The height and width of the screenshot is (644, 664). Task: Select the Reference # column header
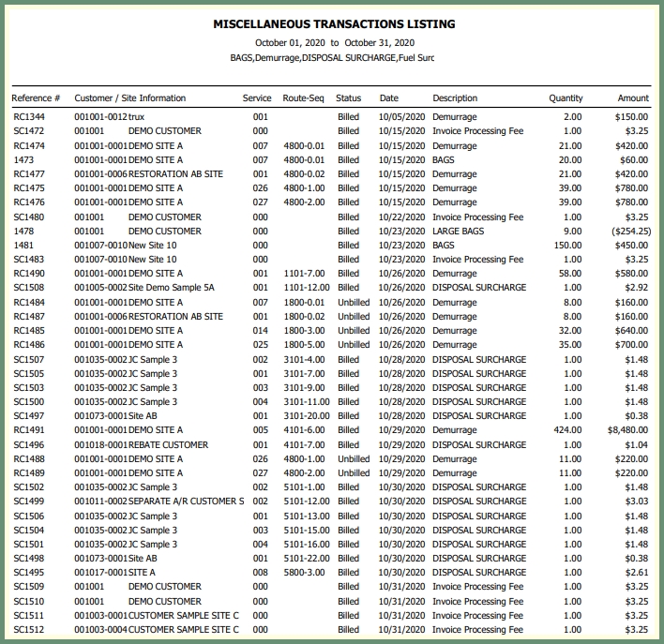coord(36,98)
